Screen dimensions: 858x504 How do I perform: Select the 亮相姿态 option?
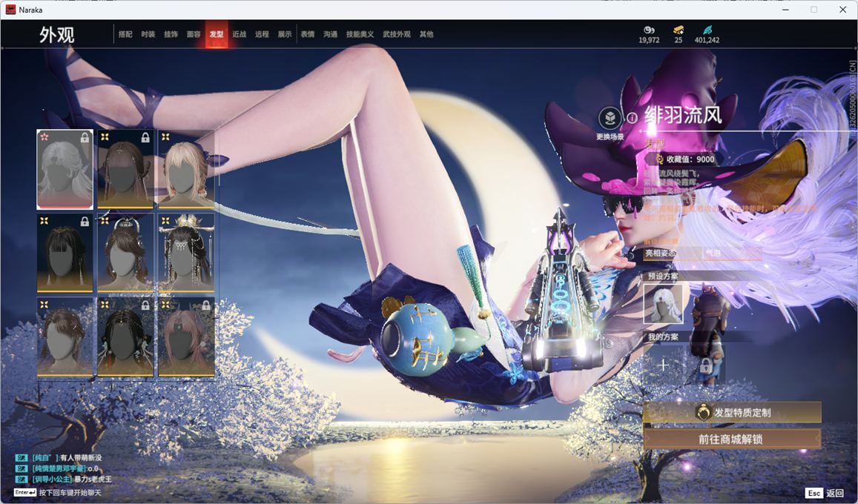click(660, 253)
